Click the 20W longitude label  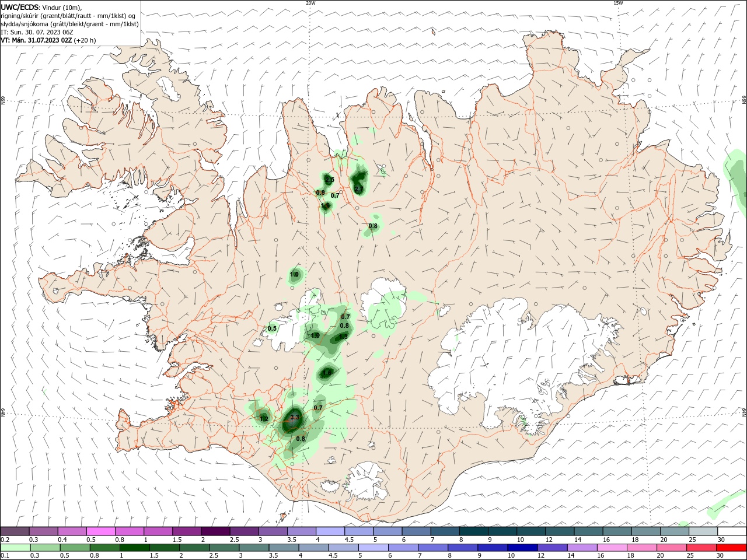[x=310, y=3]
